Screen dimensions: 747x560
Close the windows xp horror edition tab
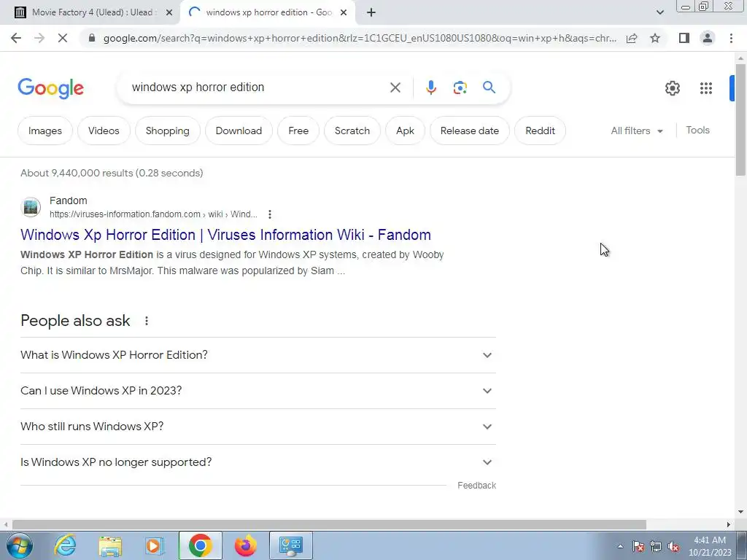point(344,12)
